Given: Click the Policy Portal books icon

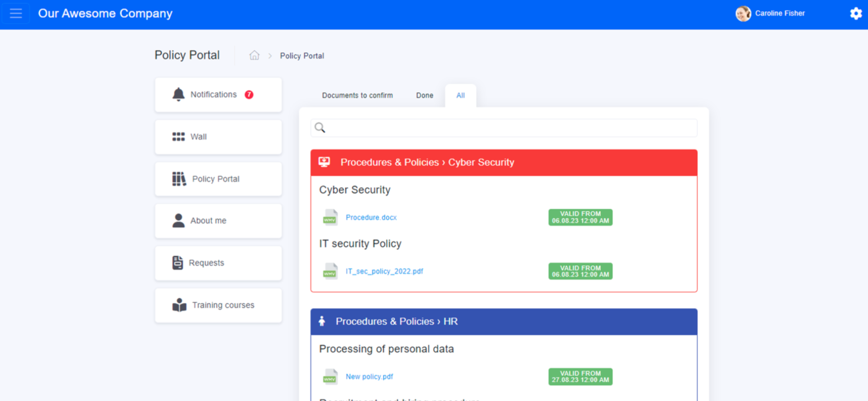Looking at the screenshot, I should point(179,179).
